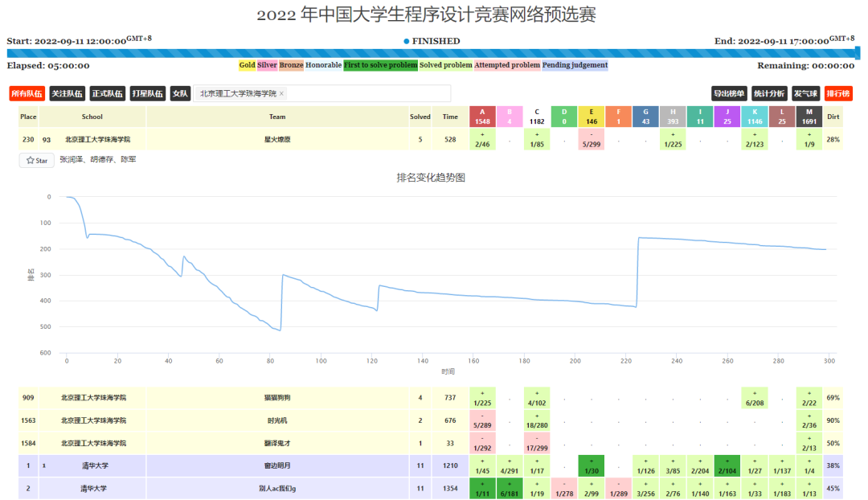Click the contest progress bar

433,54
